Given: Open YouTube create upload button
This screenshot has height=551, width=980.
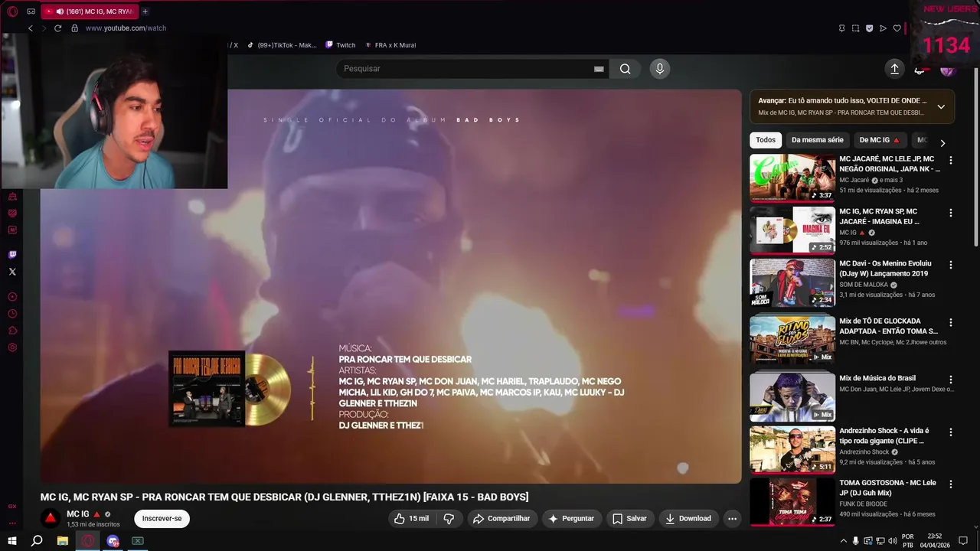Looking at the screenshot, I should coord(894,69).
